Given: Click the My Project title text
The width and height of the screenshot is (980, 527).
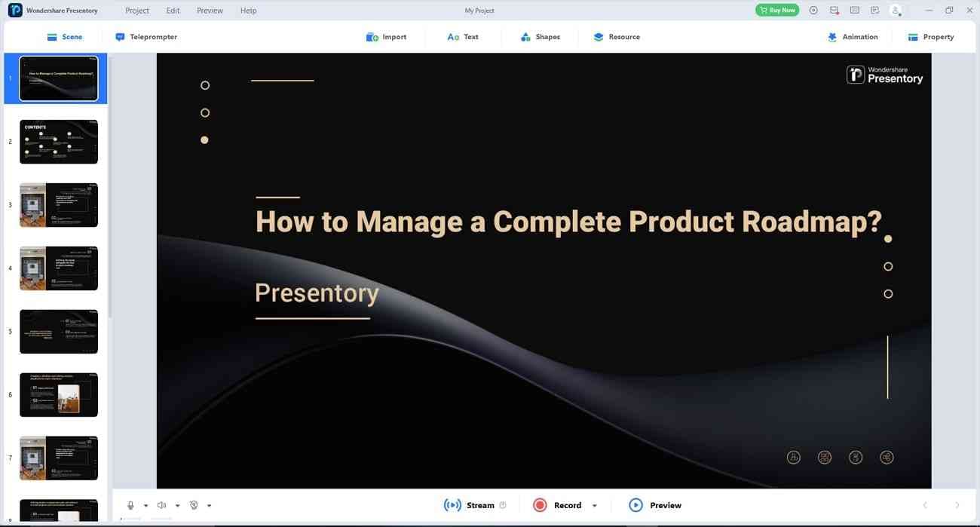Looking at the screenshot, I should (479, 11).
